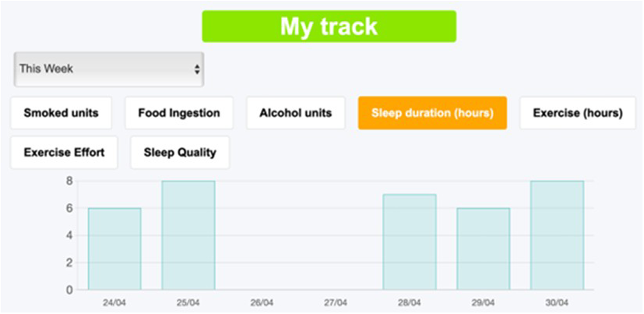
Task: Select the Smoked units metric
Action: point(61,113)
